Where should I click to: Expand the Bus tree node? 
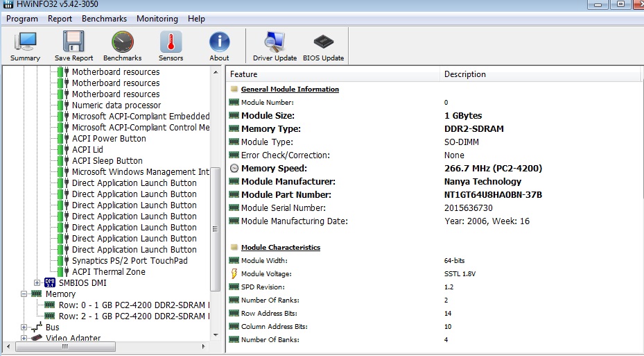[x=24, y=328]
